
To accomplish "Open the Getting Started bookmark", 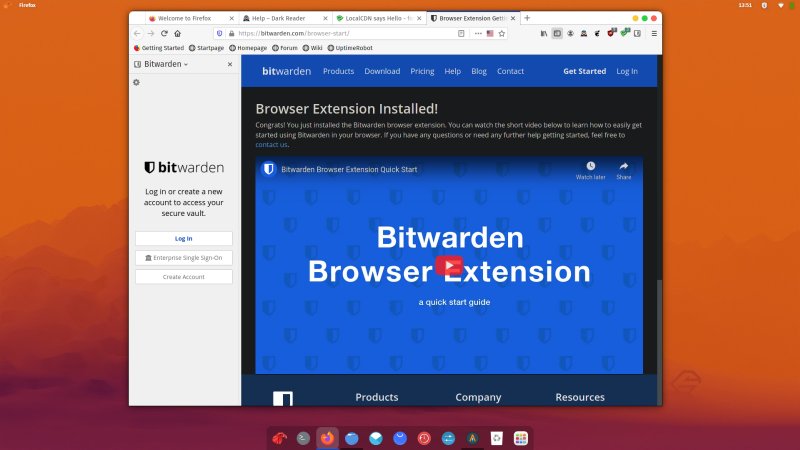I will click(x=159, y=48).
